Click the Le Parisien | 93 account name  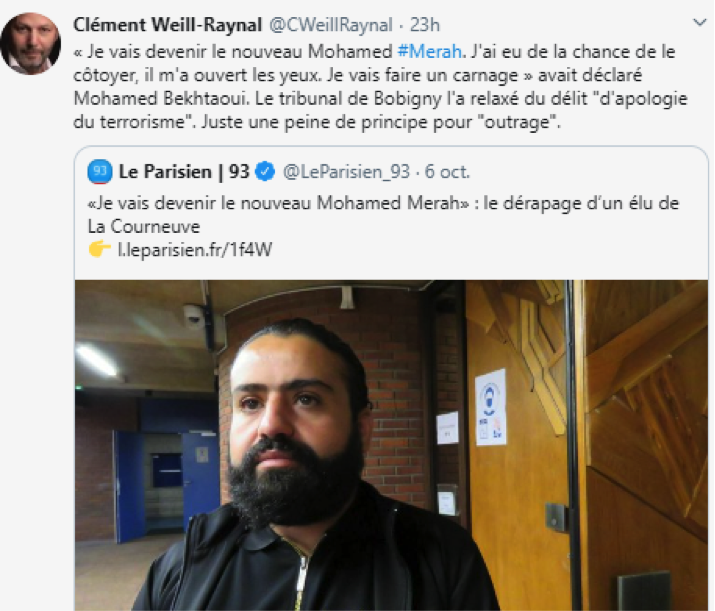184,172
